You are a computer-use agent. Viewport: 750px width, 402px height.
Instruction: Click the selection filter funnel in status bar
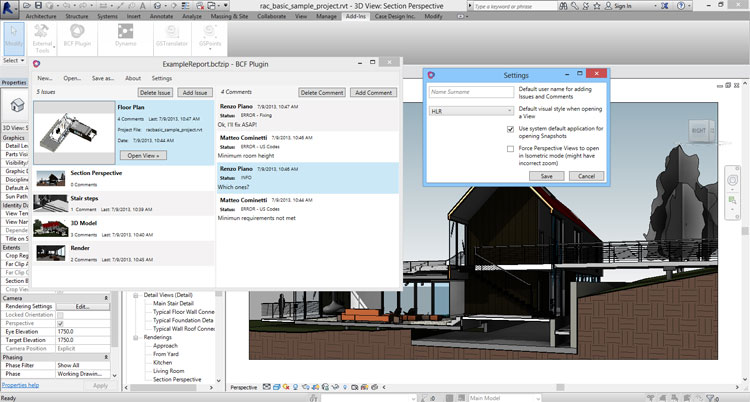(x=711, y=398)
